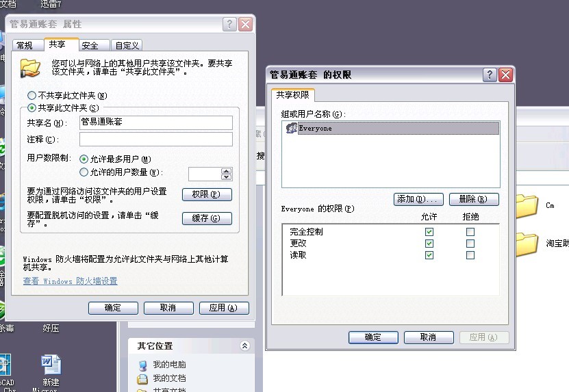Open the Cm folder icon in explorer

(526, 206)
